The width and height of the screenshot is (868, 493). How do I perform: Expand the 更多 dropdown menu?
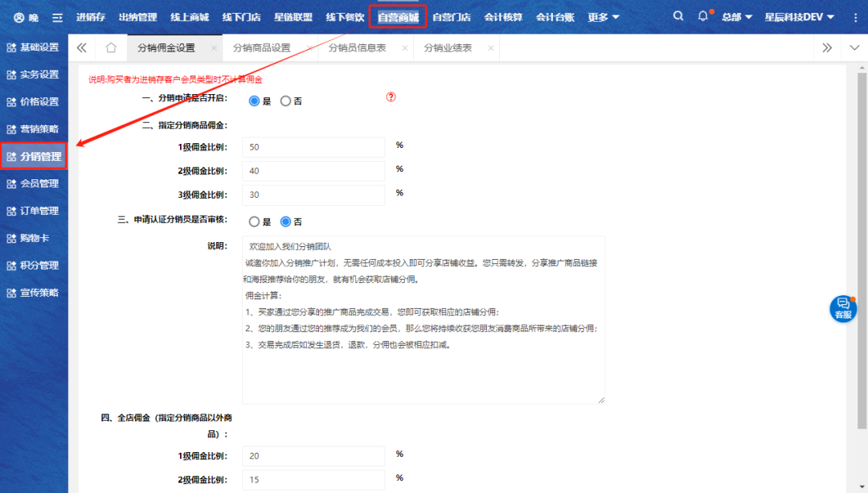click(604, 17)
